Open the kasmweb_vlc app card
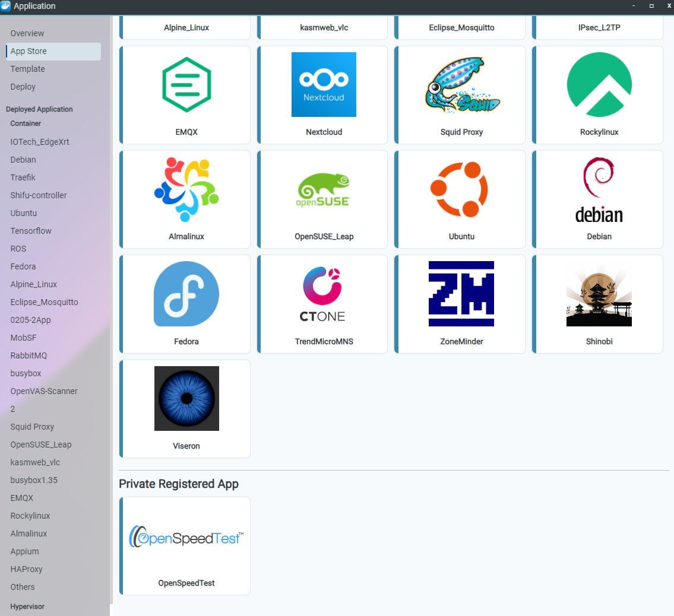Viewport: 674px width, 616px height. [x=322, y=27]
